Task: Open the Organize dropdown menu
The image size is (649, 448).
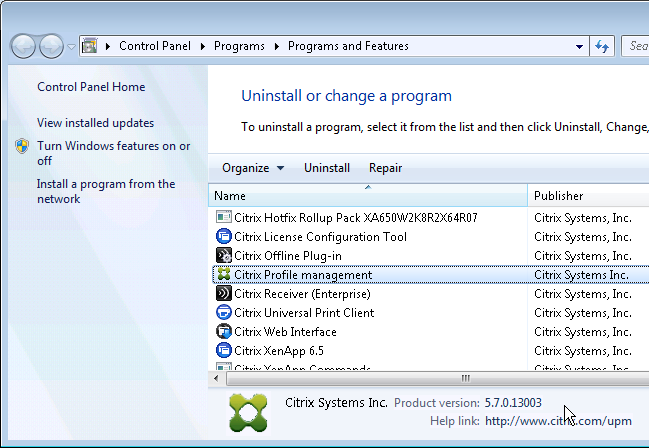Action: tap(253, 168)
